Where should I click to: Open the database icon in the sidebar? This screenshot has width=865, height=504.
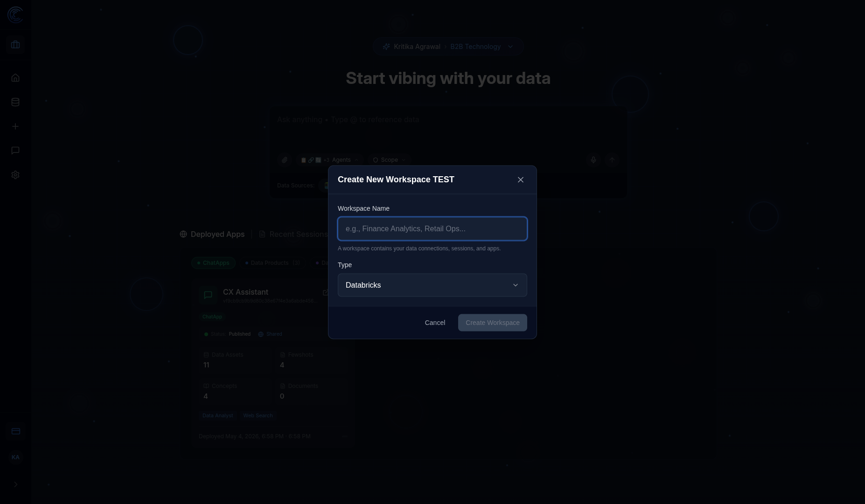point(15,102)
